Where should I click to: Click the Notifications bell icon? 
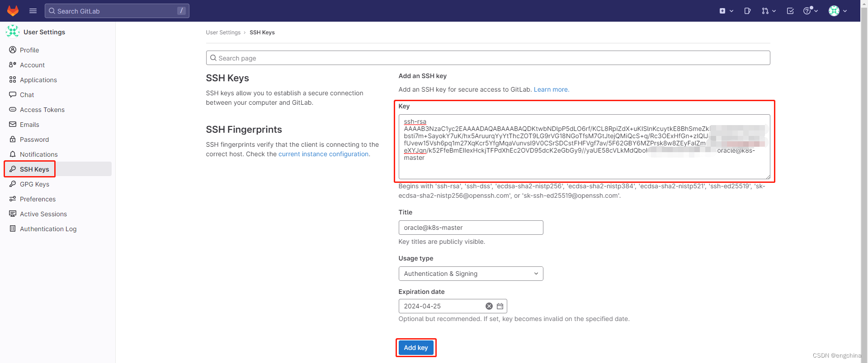pos(13,154)
